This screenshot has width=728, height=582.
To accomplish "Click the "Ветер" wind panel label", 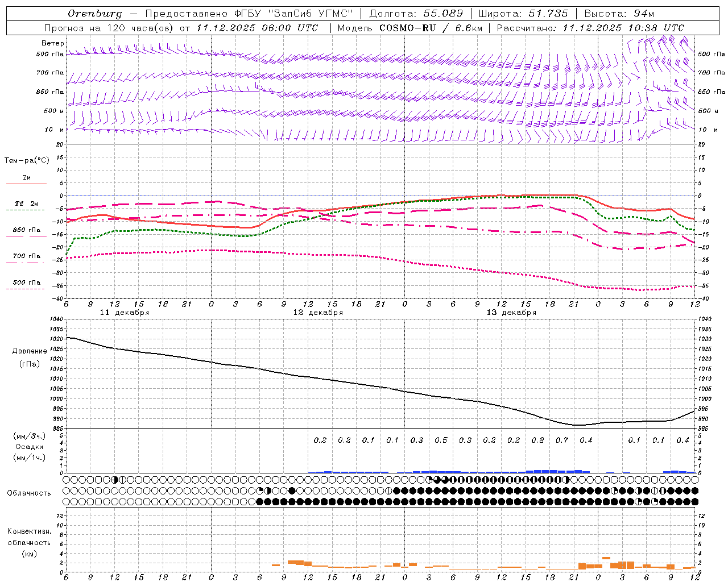I will click(x=53, y=43).
